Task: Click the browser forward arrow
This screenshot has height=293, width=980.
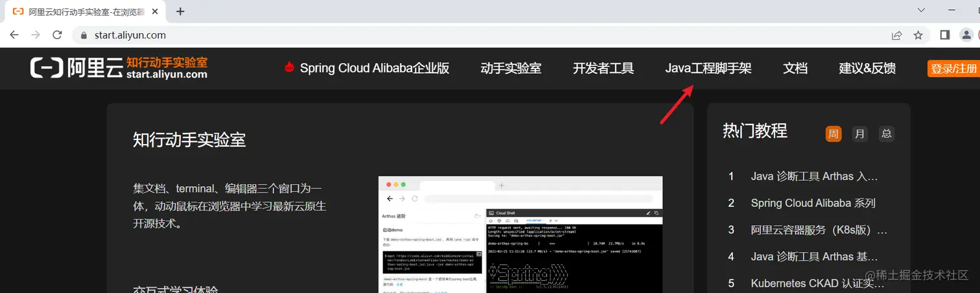Action: (36, 35)
